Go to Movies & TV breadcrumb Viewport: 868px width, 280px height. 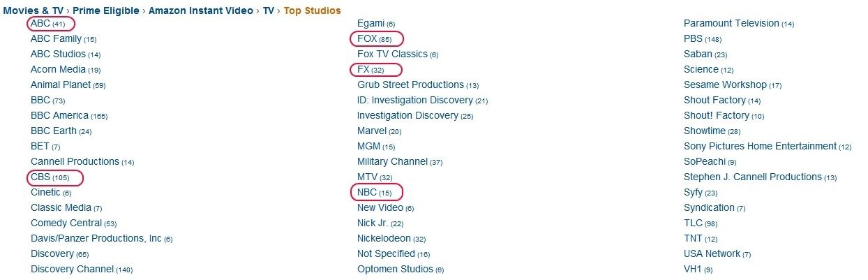coord(33,10)
